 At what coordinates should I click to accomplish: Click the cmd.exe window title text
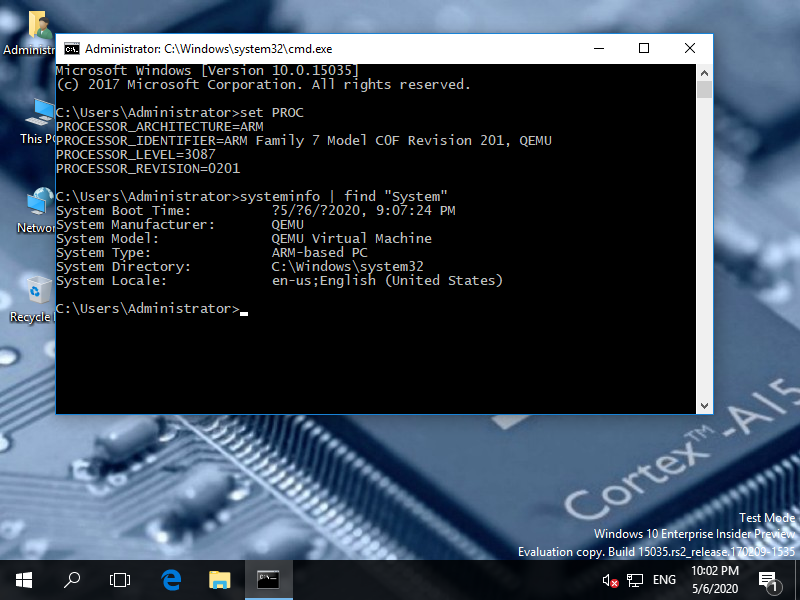208,49
